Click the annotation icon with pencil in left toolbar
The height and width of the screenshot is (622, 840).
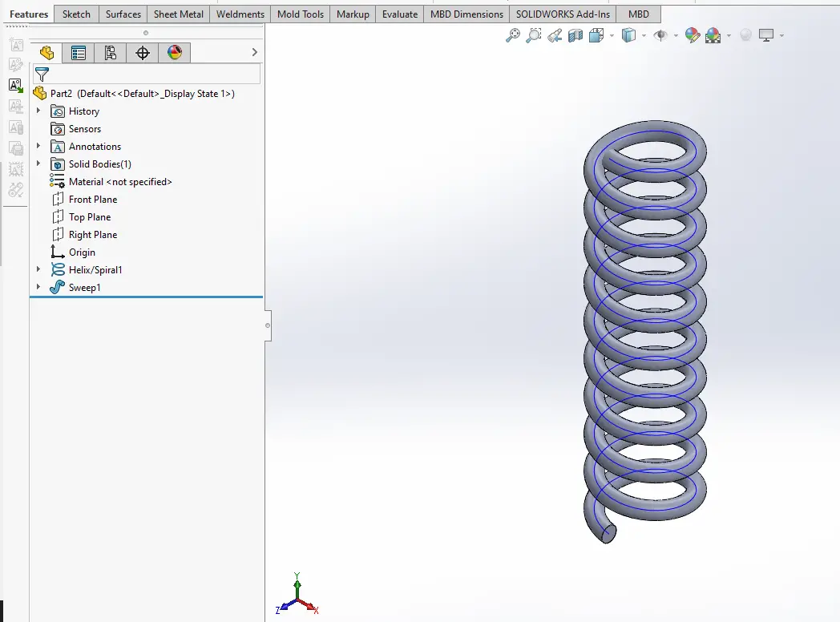[x=16, y=65]
